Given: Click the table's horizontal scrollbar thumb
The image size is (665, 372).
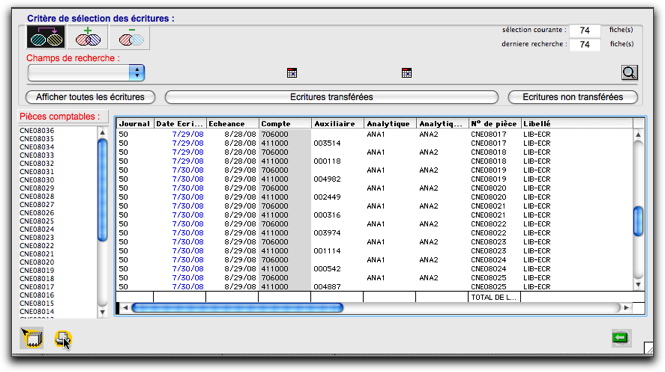Looking at the screenshot, I should pos(238,308).
